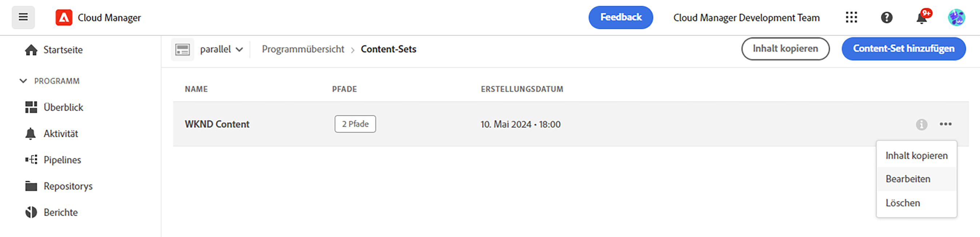
Task: Click the three-dot menu for WKND Content
Action: click(x=945, y=124)
